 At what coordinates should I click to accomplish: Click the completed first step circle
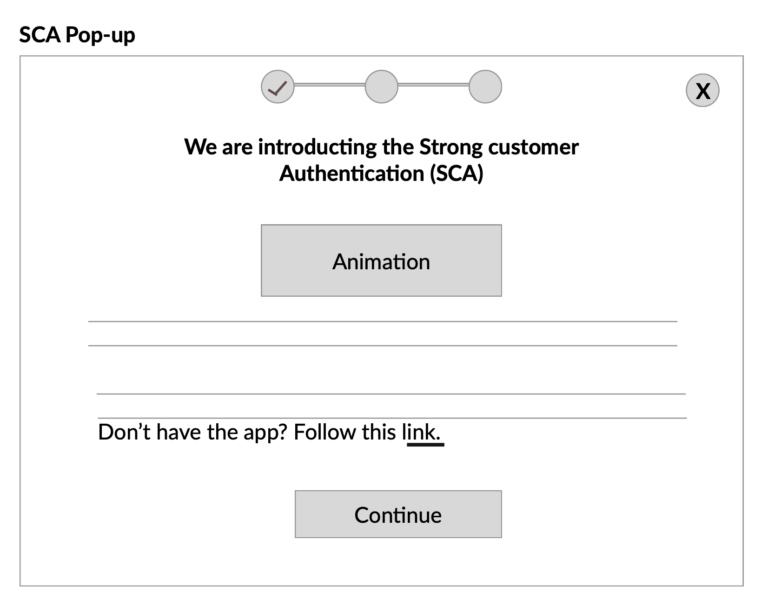278,87
